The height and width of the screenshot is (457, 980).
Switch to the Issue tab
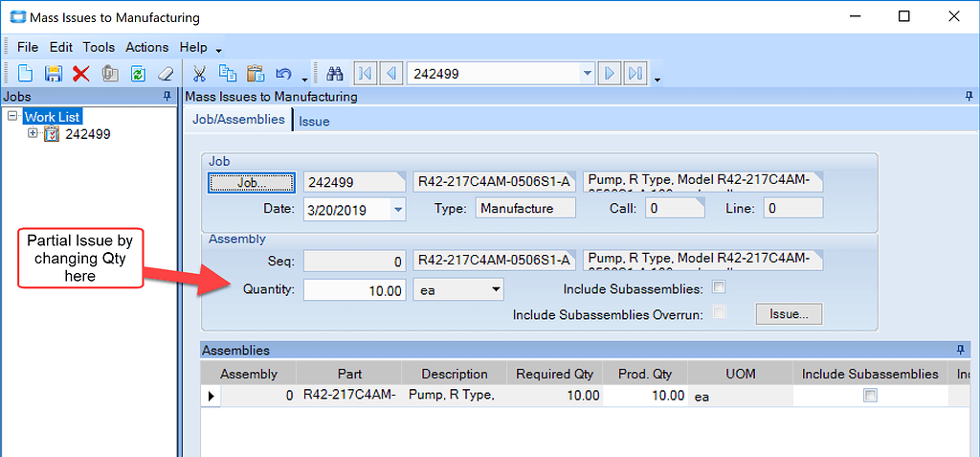tap(314, 122)
